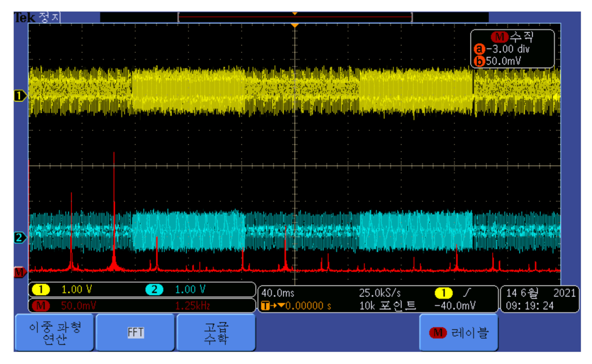
Task: Select the red M badge showing 50.0mV
Action: pos(41,306)
